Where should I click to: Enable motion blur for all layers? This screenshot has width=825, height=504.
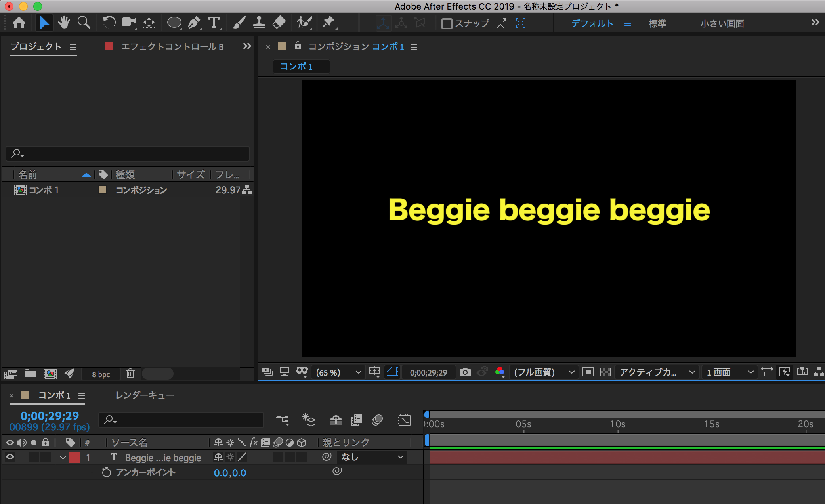point(377,420)
